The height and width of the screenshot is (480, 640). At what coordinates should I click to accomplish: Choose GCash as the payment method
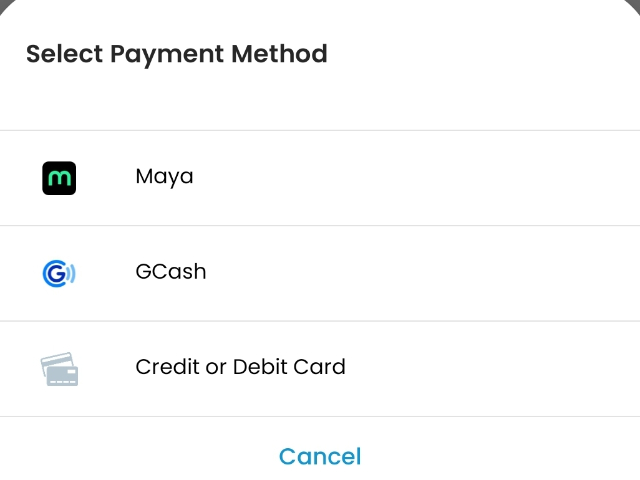tap(320, 273)
